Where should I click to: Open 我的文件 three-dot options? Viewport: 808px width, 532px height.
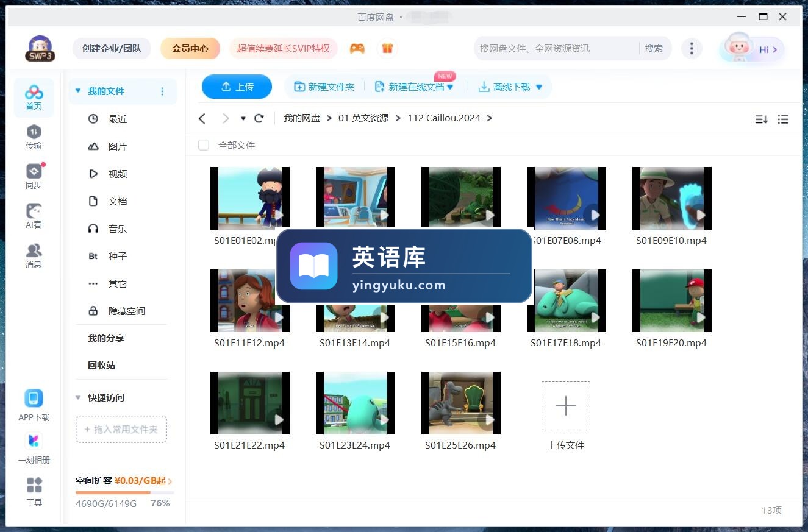tap(162, 91)
